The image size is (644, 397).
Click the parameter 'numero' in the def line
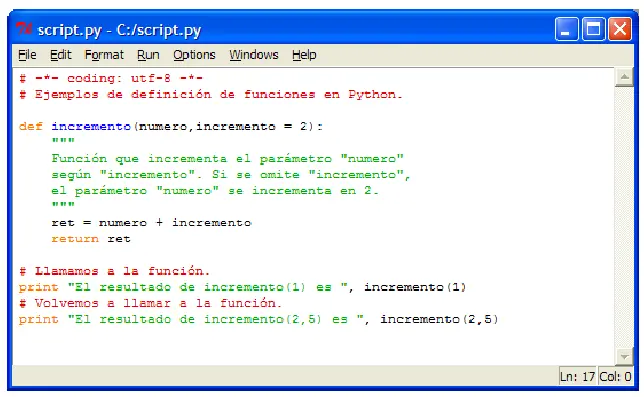point(163,126)
